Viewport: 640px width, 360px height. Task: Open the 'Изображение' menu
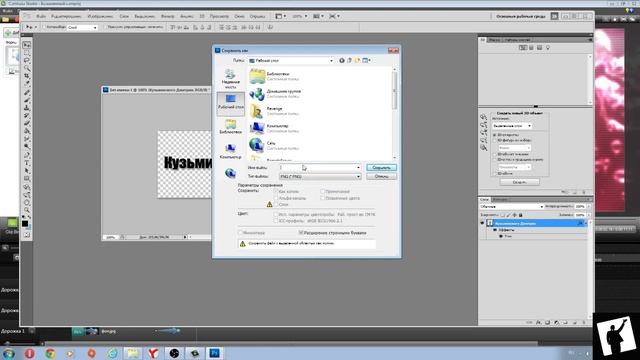click(100, 16)
